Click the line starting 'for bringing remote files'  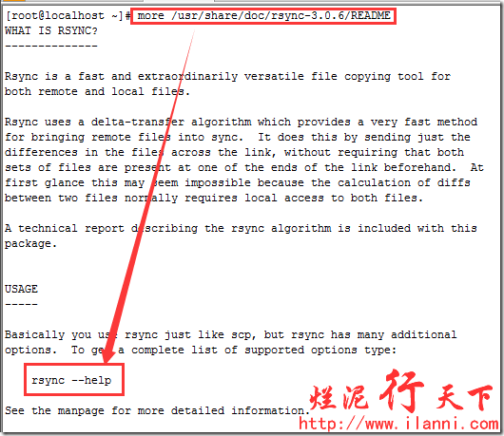point(238,138)
